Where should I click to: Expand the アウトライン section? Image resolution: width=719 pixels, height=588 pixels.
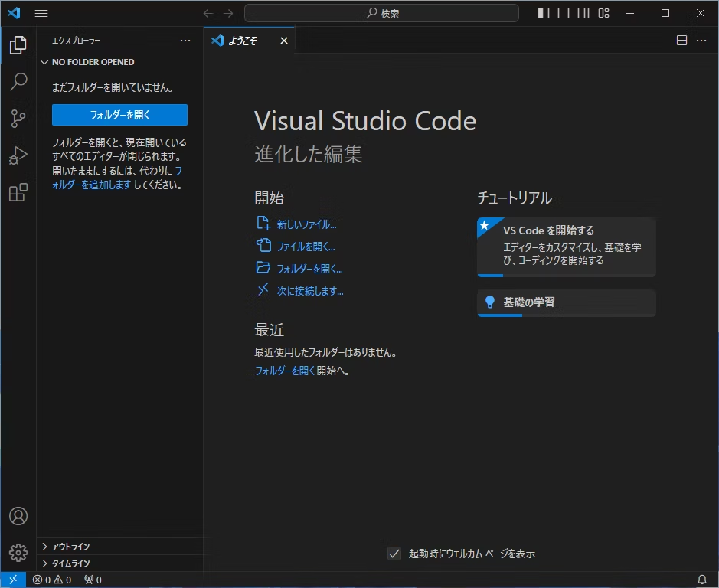70,547
